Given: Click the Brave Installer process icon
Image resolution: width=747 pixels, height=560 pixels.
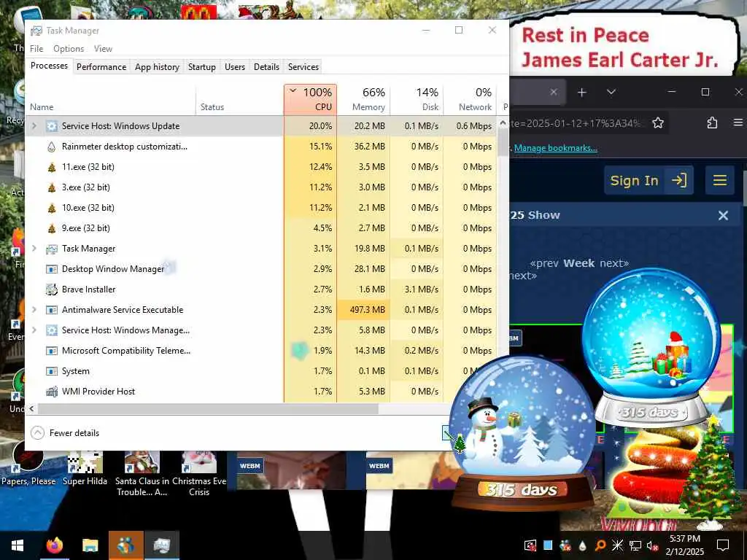Looking at the screenshot, I should [x=52, y=289].
